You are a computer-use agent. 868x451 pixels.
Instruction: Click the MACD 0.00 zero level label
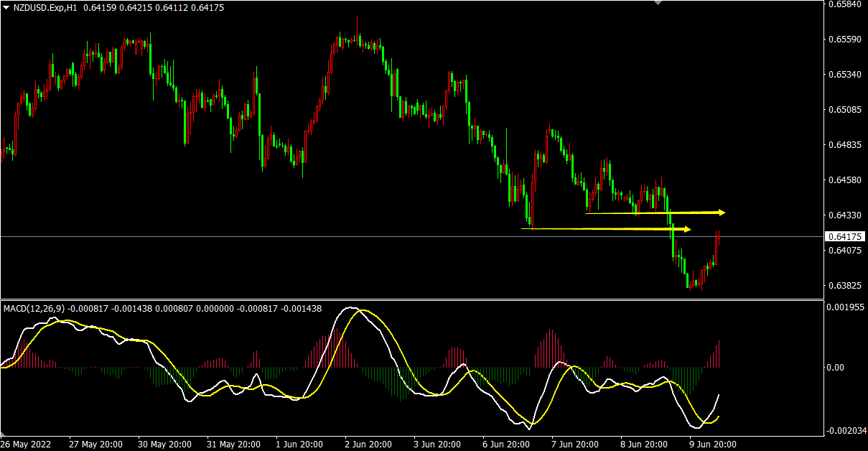pos(836,368)
